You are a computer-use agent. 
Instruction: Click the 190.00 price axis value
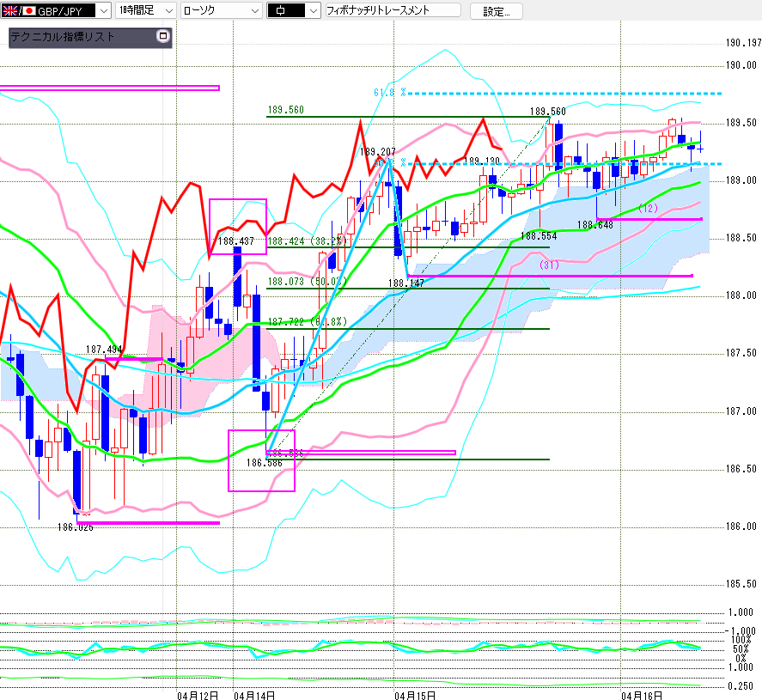pos(741,65)
